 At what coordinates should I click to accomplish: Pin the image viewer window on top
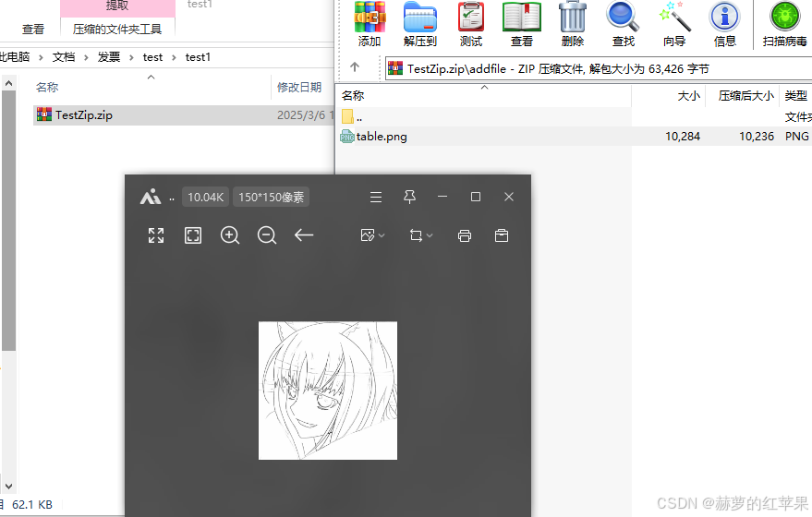click(x=409, y=197)
